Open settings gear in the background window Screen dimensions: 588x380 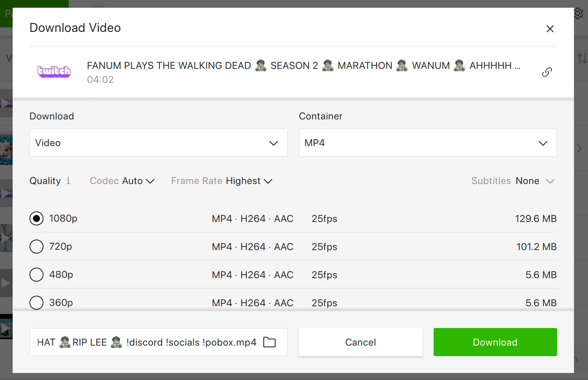click(579, 14)
